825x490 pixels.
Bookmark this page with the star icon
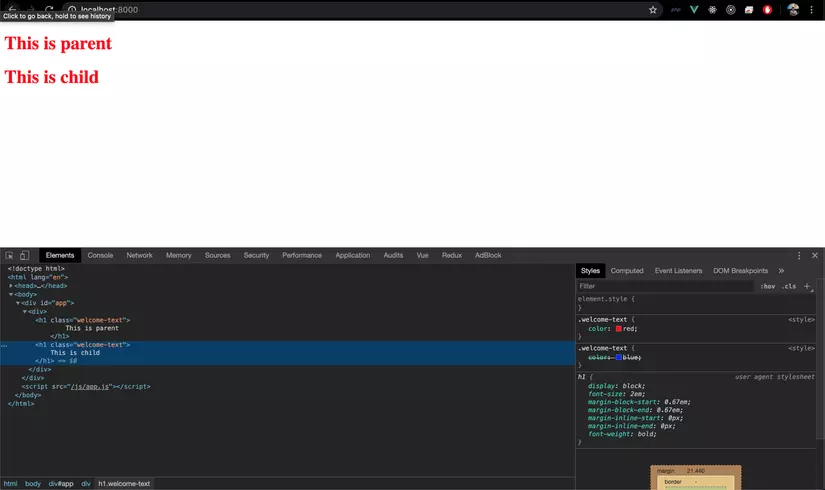[652, 9]
